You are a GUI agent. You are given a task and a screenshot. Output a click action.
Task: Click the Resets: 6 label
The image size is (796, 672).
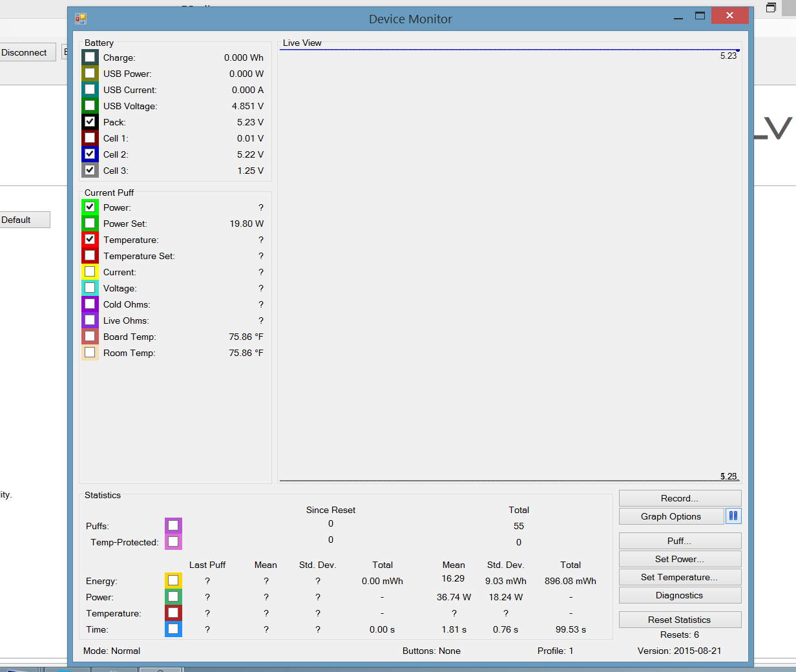click(x=680, y=635)
